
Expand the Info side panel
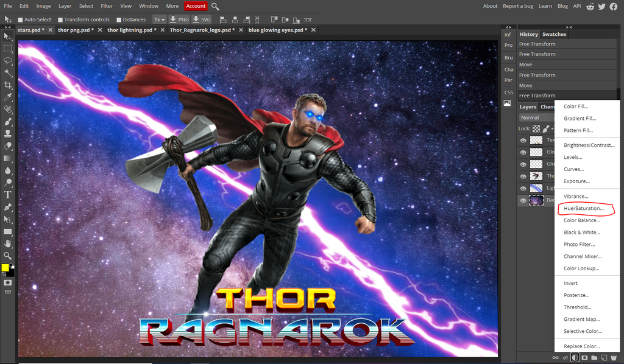click(508, 35)
